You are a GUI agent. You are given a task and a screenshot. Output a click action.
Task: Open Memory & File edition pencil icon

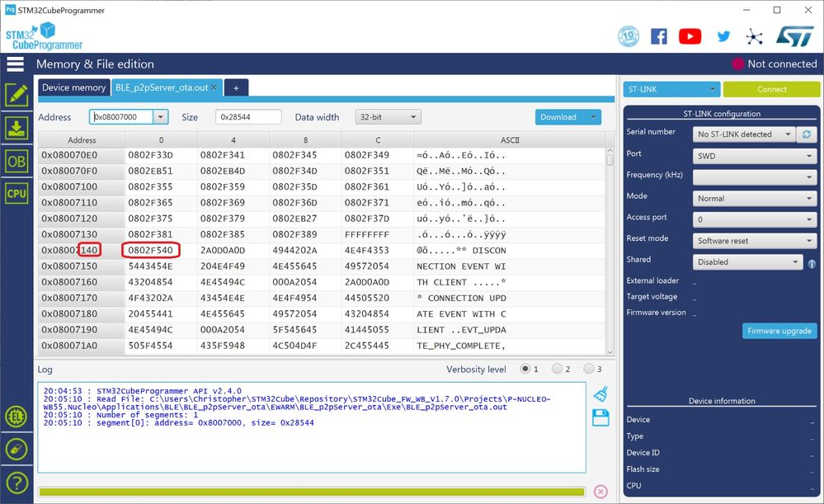(16, 95)
